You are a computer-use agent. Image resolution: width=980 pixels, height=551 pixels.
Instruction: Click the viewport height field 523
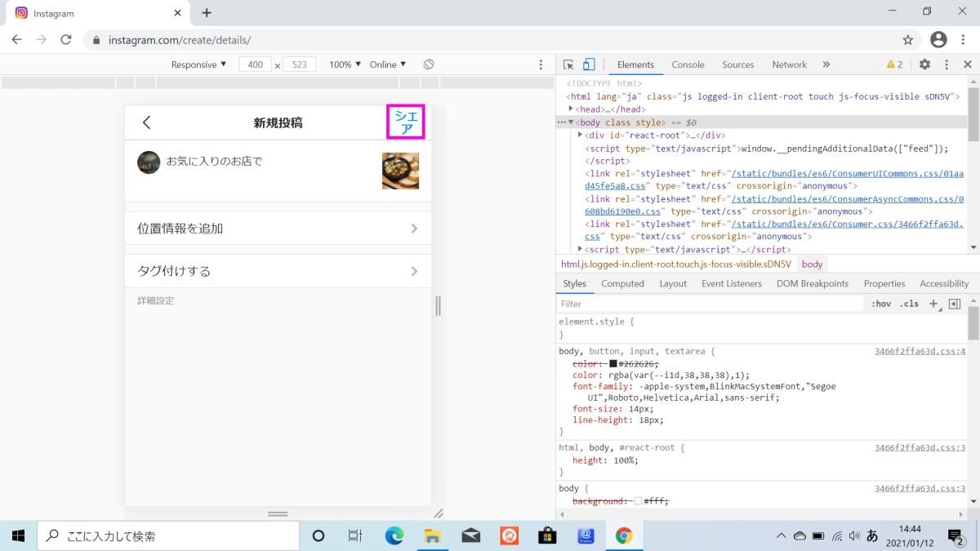click(x=300, y=64)
